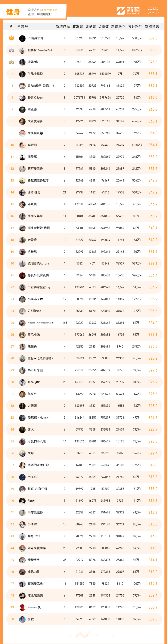Click 点赞数 column header
167x644 pixels.
point(104,26)
